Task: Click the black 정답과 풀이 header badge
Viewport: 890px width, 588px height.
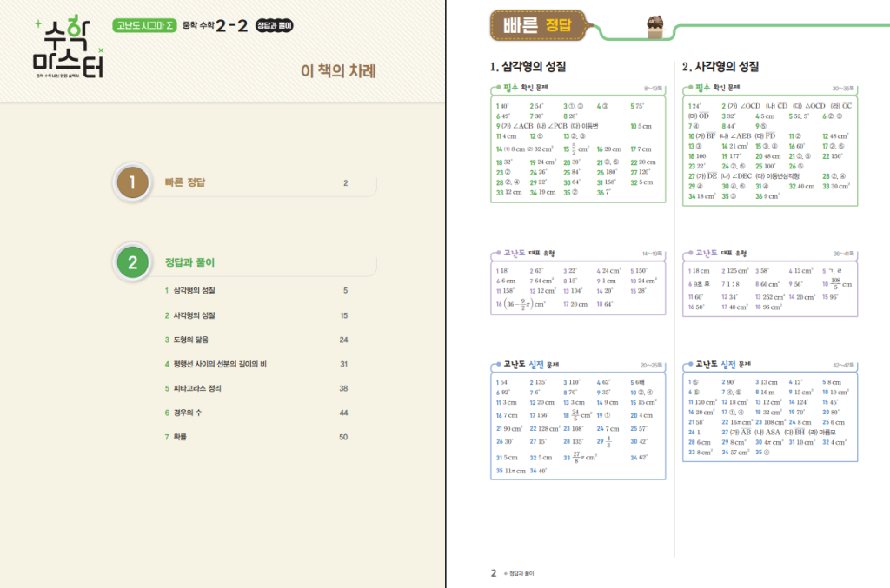Action: coord(275,26)
